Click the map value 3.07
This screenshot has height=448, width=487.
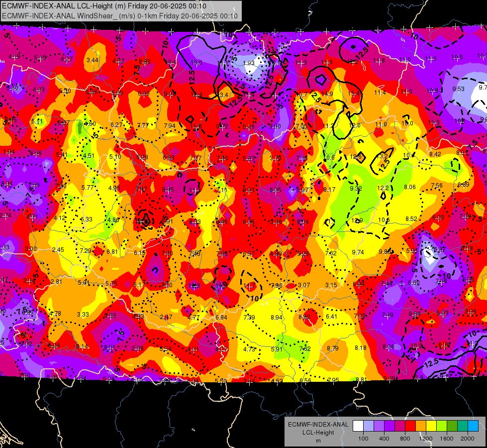[x=304, y=285]
